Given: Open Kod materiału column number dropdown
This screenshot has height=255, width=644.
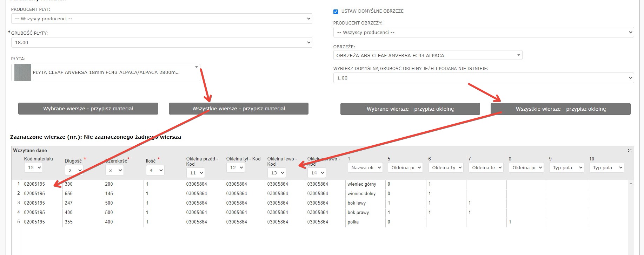Looking at the screenshot, I should click(33, 168).
